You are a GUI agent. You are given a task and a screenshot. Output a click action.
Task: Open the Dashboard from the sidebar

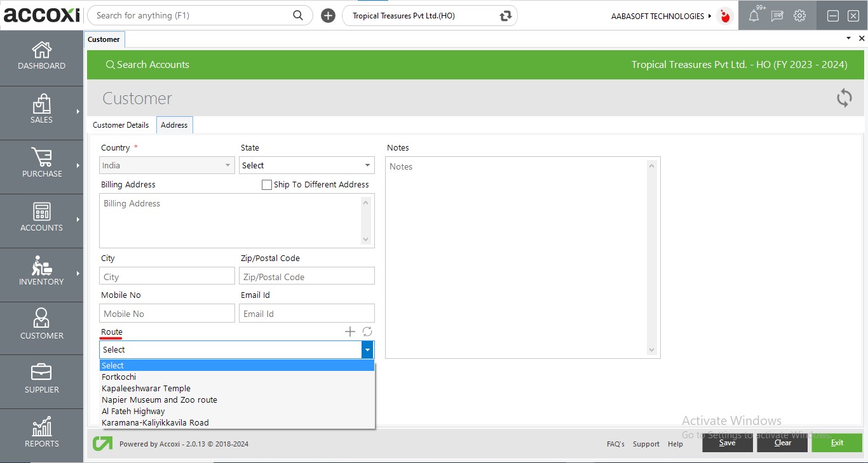coord(41,56)
